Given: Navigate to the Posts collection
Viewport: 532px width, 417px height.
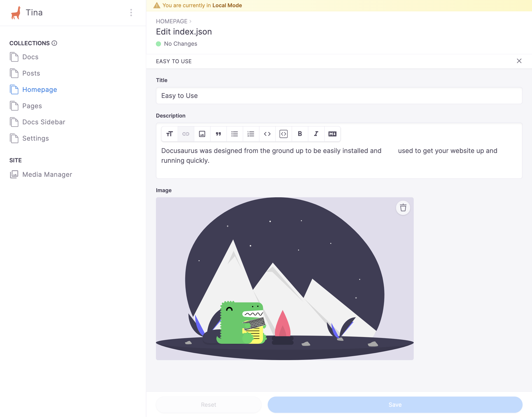Looking at the screenshot, I should pos(31,73).
